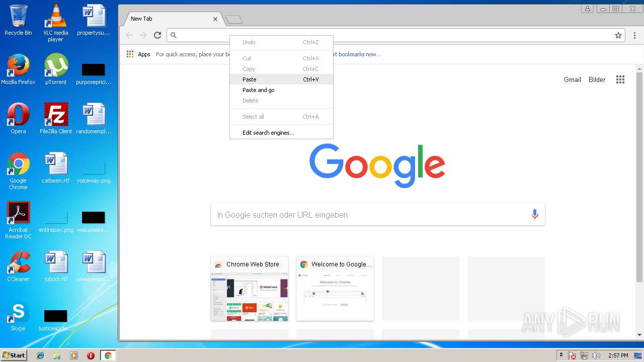Click the search magnifier in address bar
644x362 pixels.
(x=174, y=35)
